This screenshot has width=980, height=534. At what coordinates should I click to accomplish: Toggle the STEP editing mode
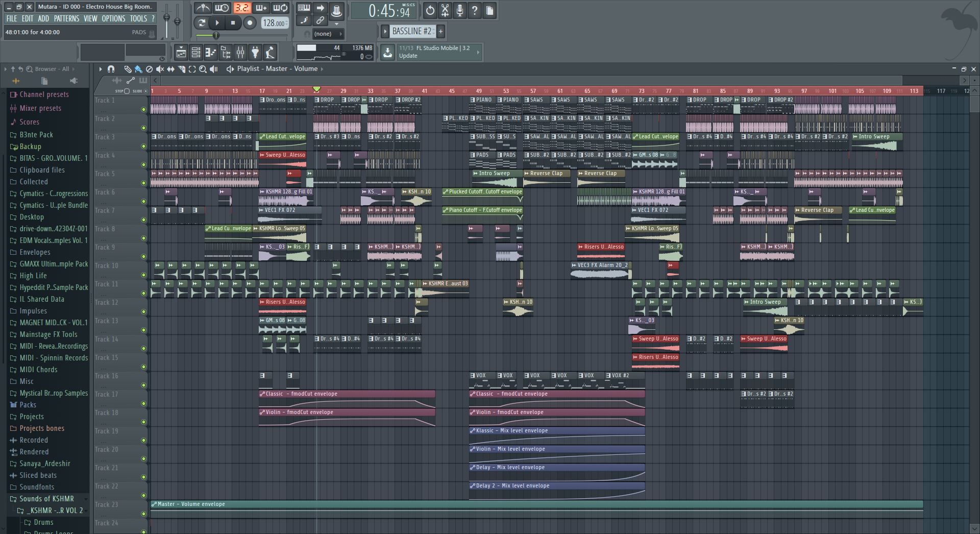[x=127, y=91]
